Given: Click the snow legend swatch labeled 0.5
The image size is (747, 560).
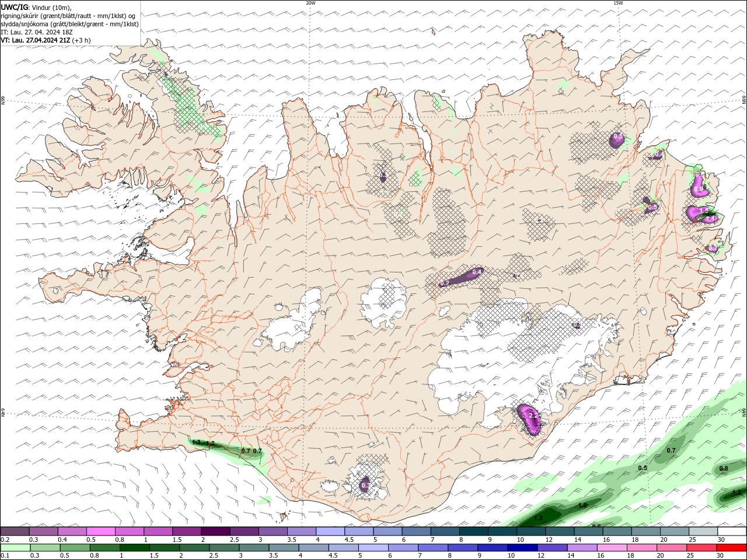Looking at the screenshot, I should coord(100,531).
